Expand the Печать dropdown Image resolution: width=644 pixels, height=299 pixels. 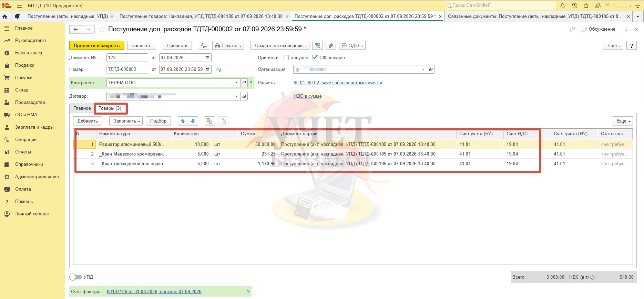tap(228, 46)
